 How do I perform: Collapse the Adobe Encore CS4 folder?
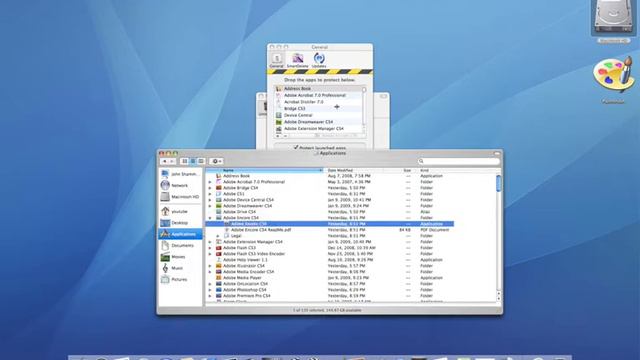pos(210,218)
